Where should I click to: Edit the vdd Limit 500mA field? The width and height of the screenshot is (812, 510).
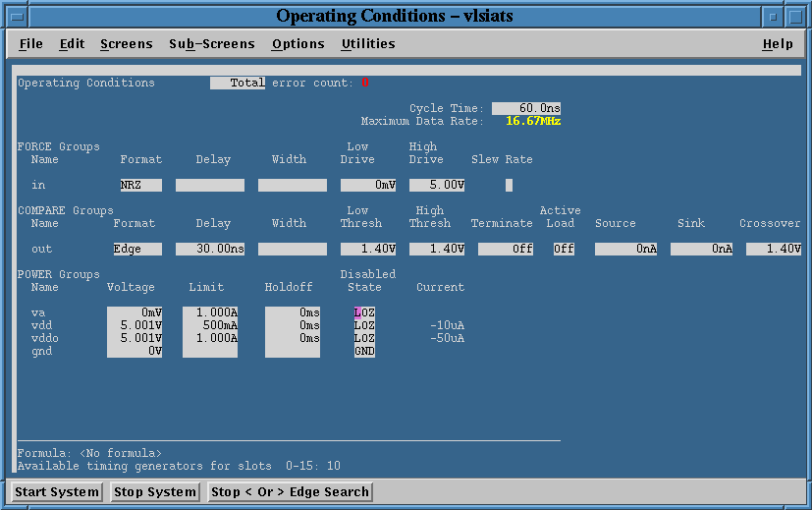coord(210,325)
